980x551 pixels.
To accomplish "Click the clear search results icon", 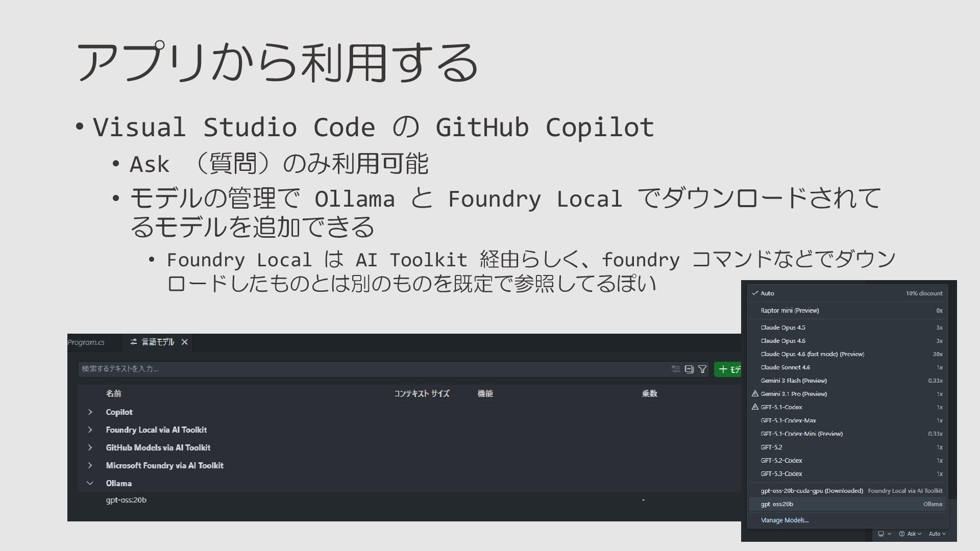I will pyautogui.click(x=675, y=369).
